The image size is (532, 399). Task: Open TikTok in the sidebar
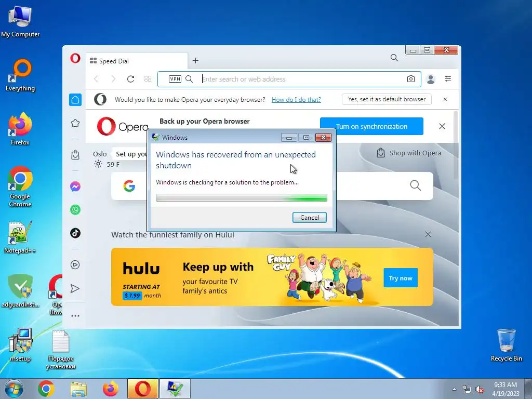click(x=75, y=233)
